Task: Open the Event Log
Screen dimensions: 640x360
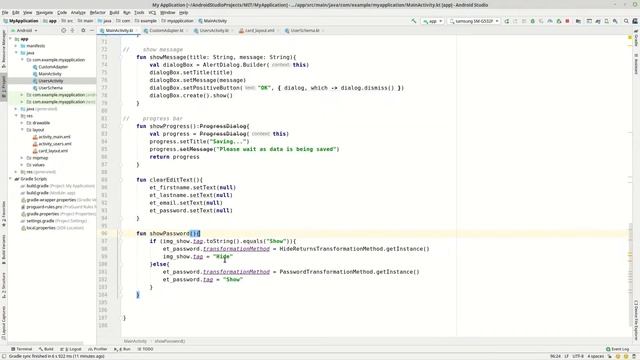Action: click(x=618, y=349)
